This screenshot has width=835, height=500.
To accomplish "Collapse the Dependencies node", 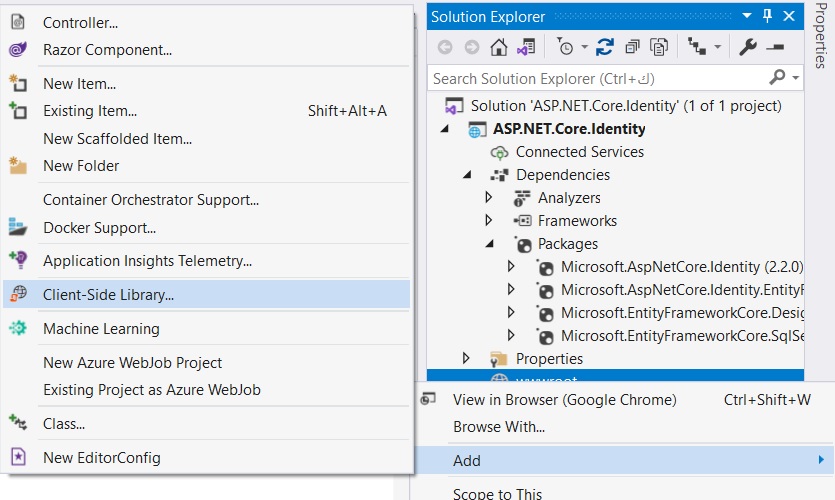I will [467, 175].
